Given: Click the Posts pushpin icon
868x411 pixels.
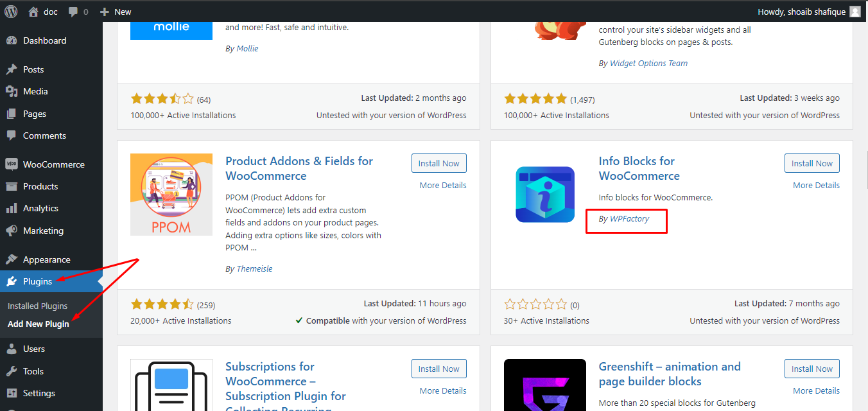Looking at the screenshot, I should 12,69.
